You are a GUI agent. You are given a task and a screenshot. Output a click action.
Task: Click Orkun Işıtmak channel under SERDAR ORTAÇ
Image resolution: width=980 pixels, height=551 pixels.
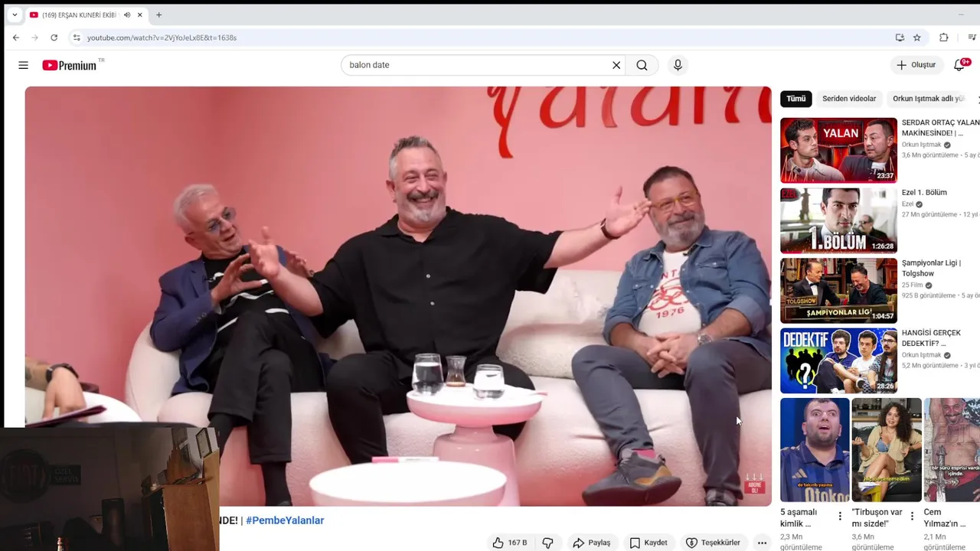click(x=921, y=145)
